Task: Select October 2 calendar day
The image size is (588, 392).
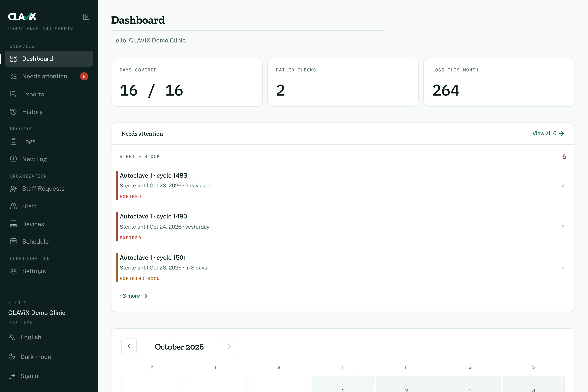Action: 407,384
